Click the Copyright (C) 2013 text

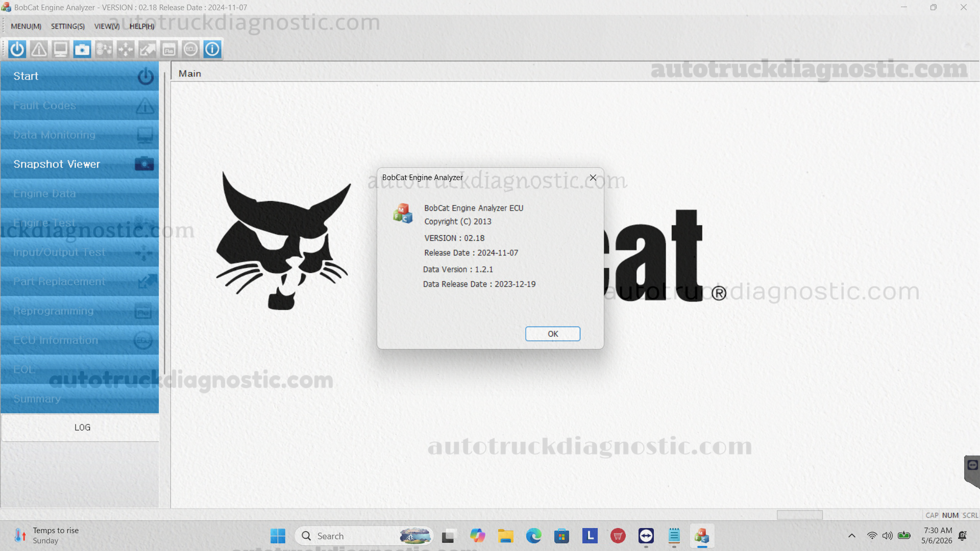click(458, 221)
